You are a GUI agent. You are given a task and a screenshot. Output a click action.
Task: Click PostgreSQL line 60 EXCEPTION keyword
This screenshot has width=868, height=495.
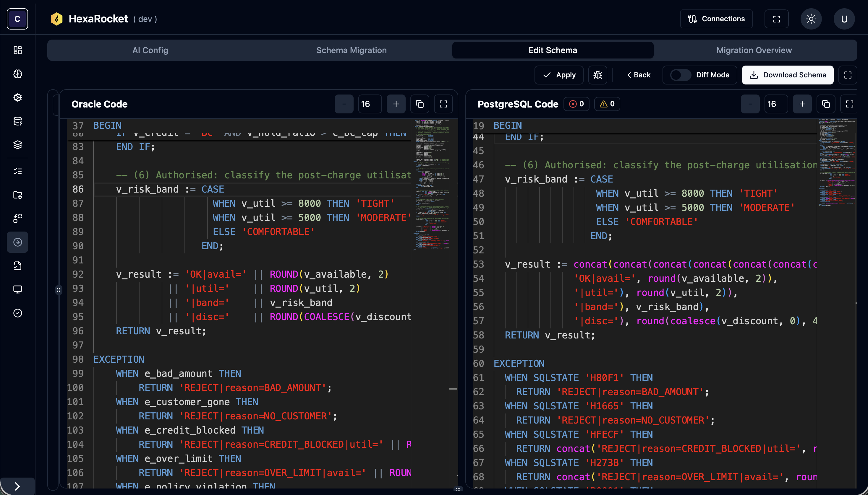point(519,364)
